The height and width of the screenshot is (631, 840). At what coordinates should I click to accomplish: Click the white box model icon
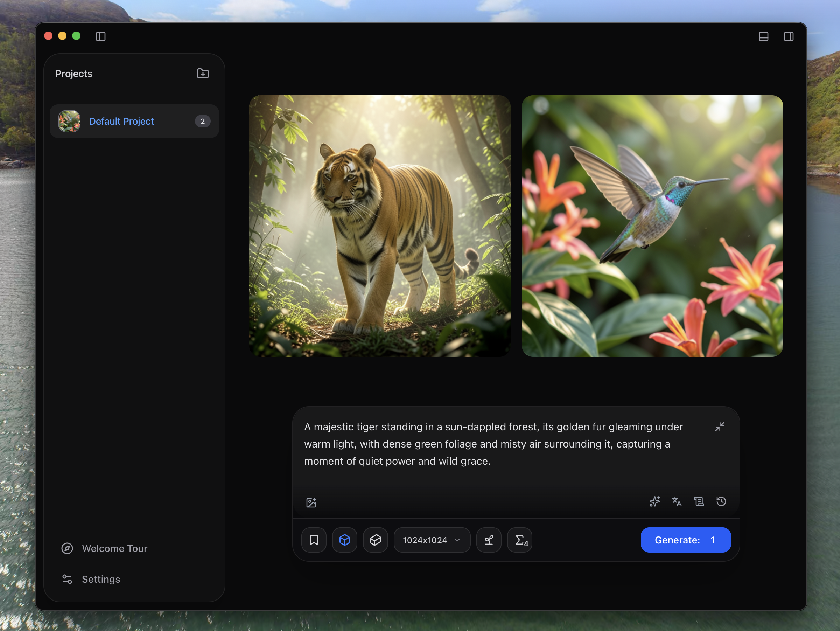[x=375, y=540]
